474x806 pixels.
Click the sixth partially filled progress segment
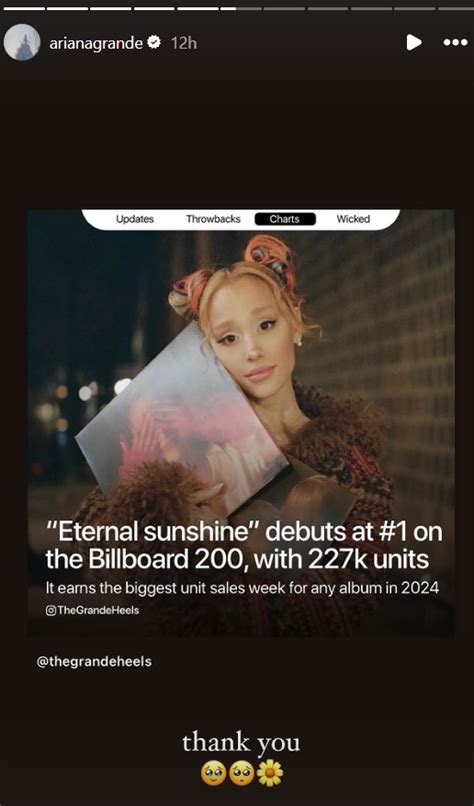click(242, 8)
